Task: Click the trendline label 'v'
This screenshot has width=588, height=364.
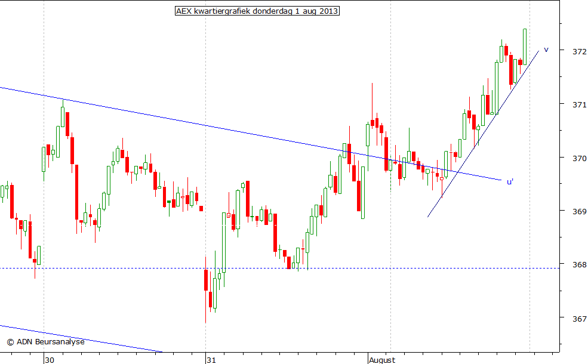Action: tap(546, 50)
